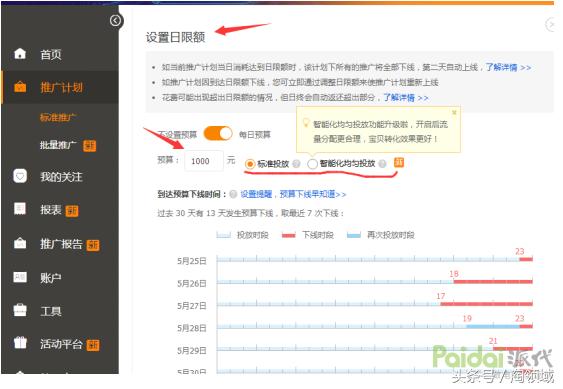Click the 5月25日 row label
The image size is (563, 389).
[192, 261]
